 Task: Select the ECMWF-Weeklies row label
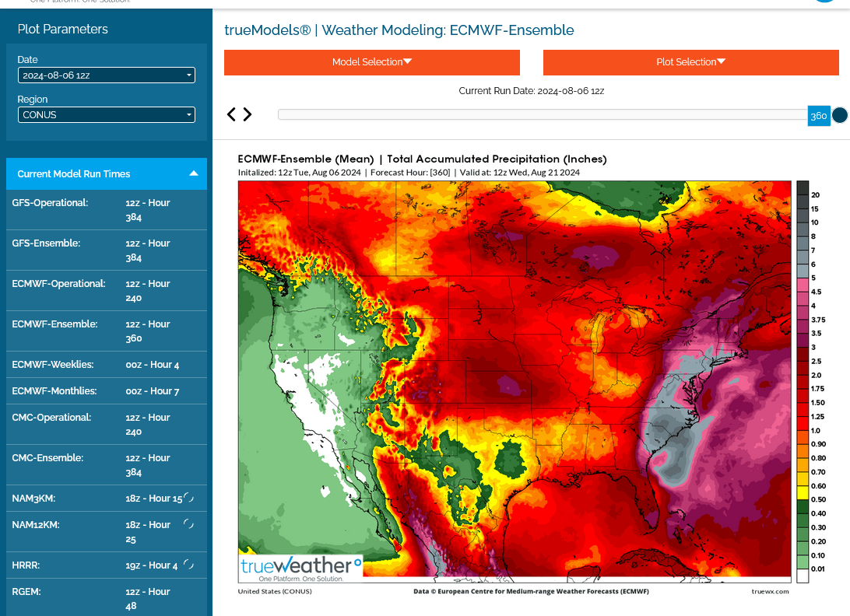53,365
